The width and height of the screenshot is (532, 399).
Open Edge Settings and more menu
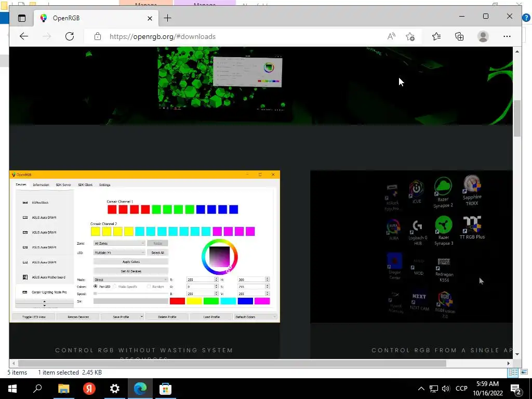point(507,36)
